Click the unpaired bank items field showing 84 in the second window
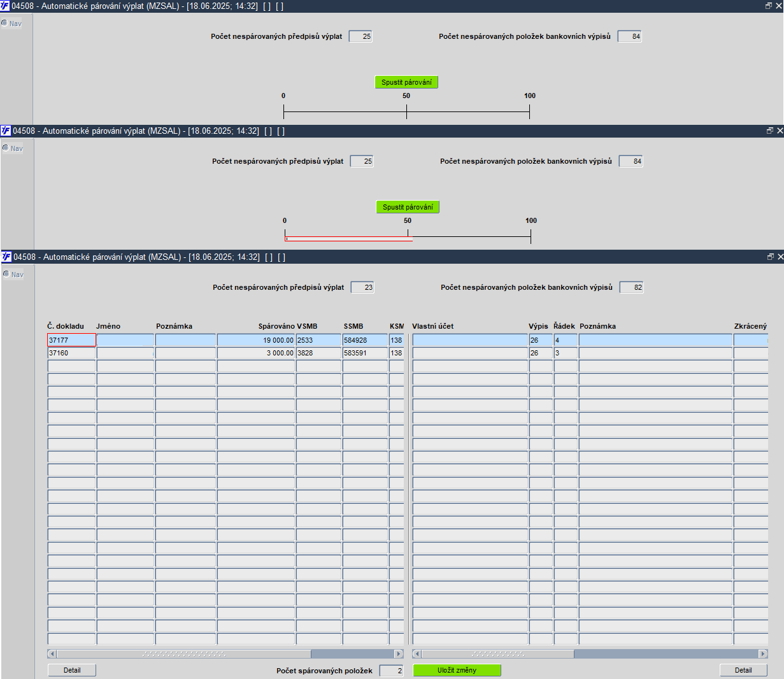This screenshot has height=679, width=784. click(631, 161)
